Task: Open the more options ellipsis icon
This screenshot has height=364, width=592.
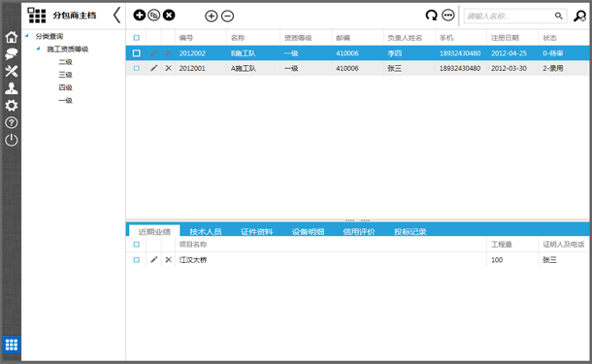Action: tap(448, 16)
